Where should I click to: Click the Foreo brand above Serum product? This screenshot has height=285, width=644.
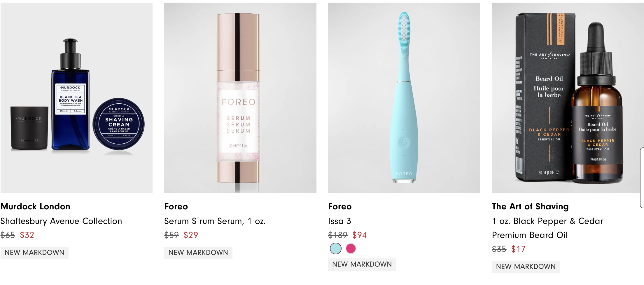pyautogui.click(x=176, y=206)
